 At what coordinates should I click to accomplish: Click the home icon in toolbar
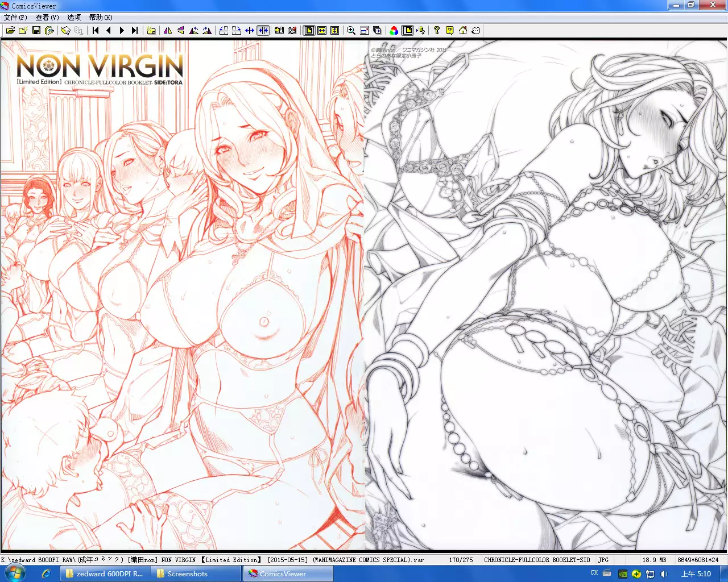pyautogui.click(x=463, y=31)
